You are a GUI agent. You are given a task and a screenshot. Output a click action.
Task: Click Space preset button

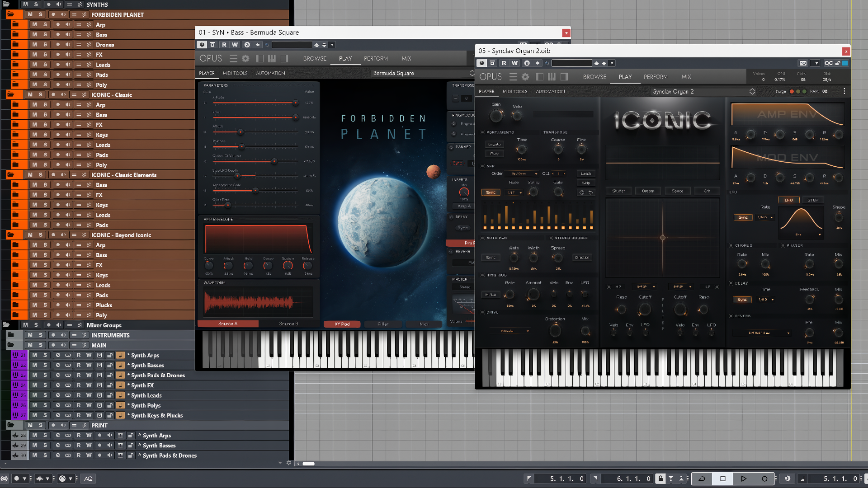678,191
